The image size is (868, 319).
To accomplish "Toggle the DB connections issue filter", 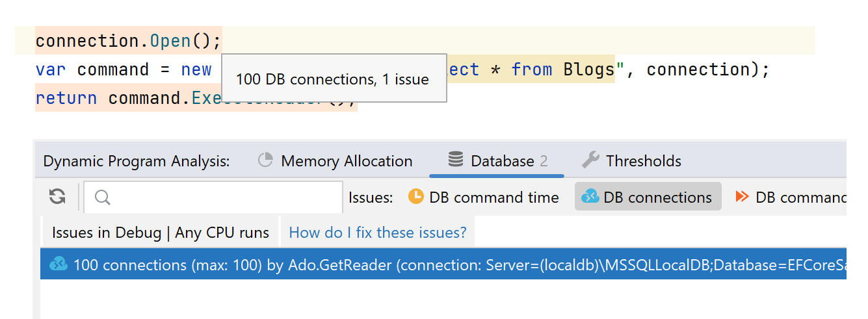I will pyautogui.click(x=648, y=197).
